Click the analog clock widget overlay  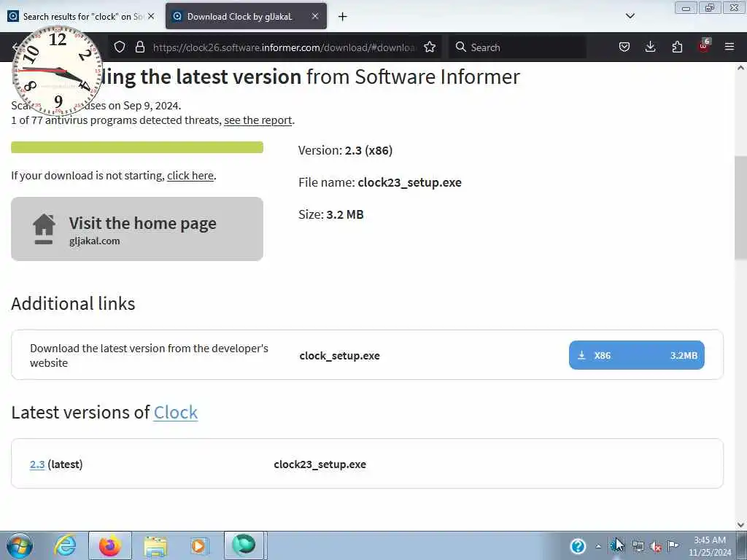(x=57, y=71)
